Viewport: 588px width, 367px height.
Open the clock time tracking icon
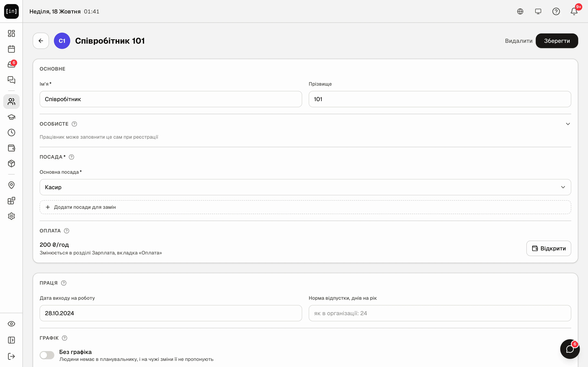click(11, 133)
